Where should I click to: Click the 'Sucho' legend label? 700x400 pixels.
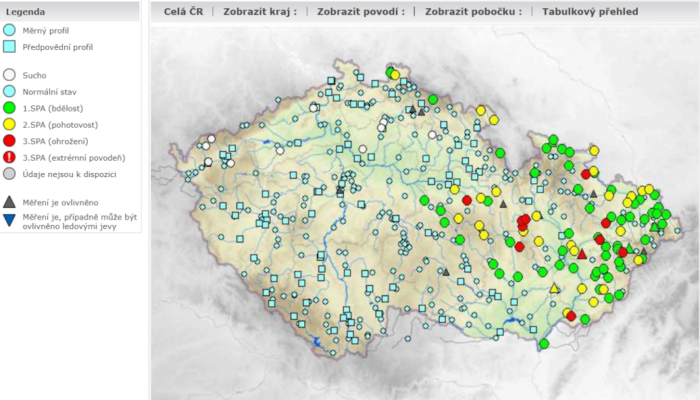point(34,75)
